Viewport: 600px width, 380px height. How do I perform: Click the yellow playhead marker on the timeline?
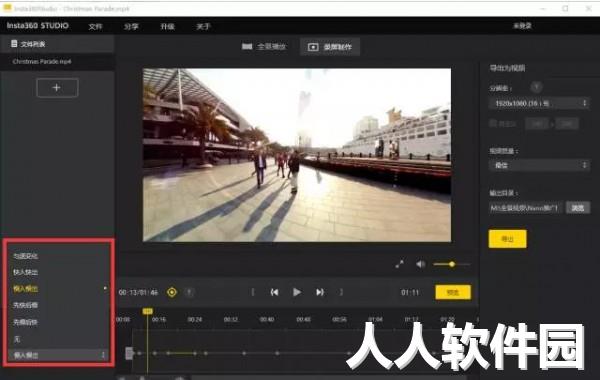(148, 311)
